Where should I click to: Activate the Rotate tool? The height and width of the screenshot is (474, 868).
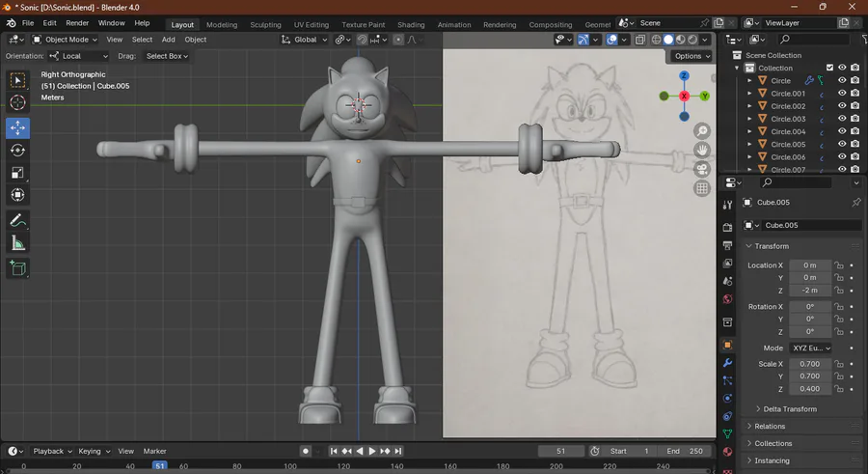(x=17, y=151)
